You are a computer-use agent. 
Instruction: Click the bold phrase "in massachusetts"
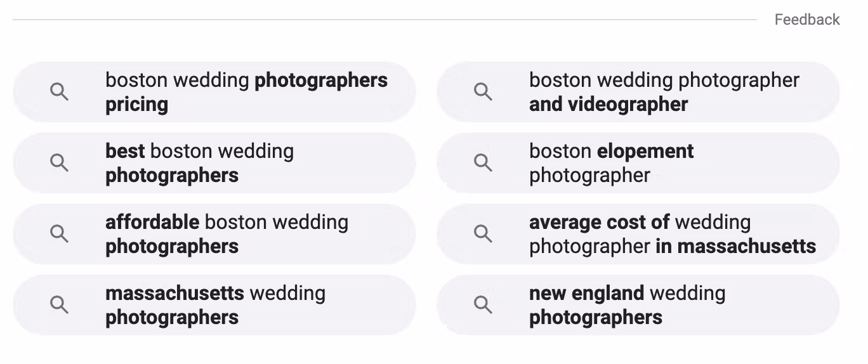click(735, 246)
